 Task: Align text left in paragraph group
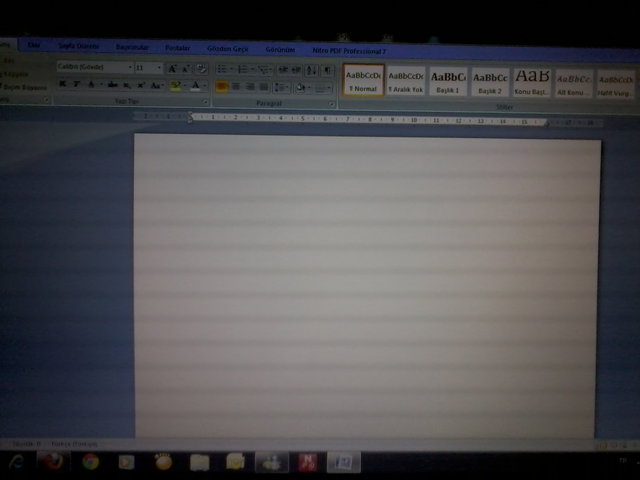[222, 87]
